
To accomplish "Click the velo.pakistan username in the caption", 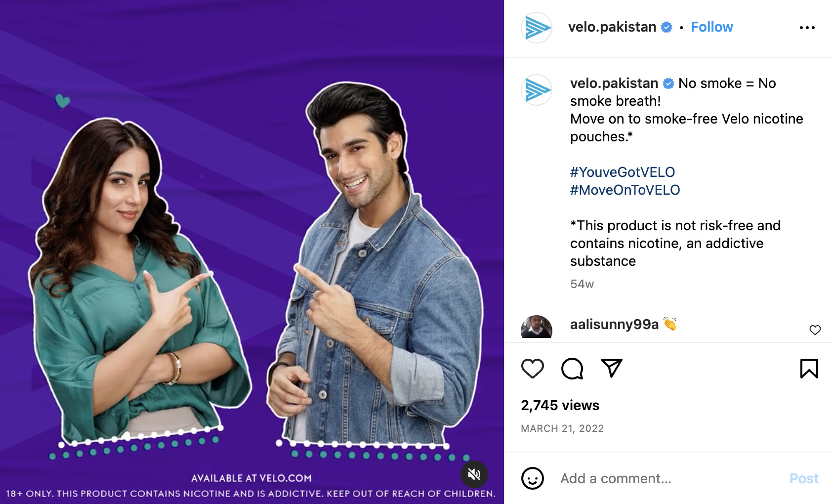I will (614, 83).
